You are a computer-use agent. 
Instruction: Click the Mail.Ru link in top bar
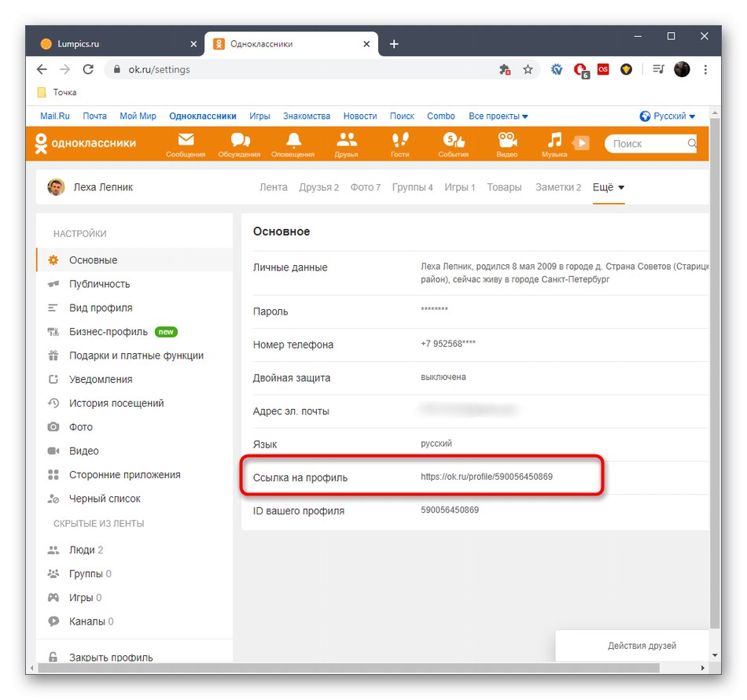[55, 116]
